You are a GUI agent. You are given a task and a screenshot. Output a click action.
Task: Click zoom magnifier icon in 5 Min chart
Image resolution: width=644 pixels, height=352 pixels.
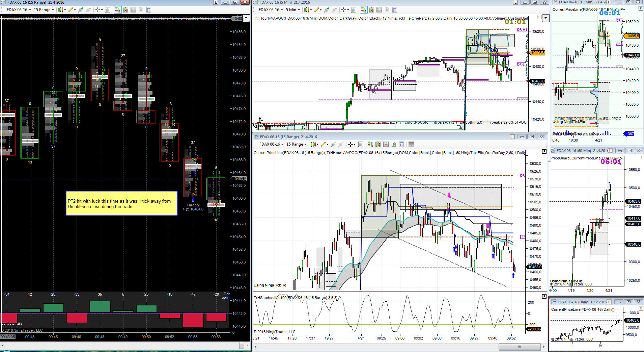[354, 10]
